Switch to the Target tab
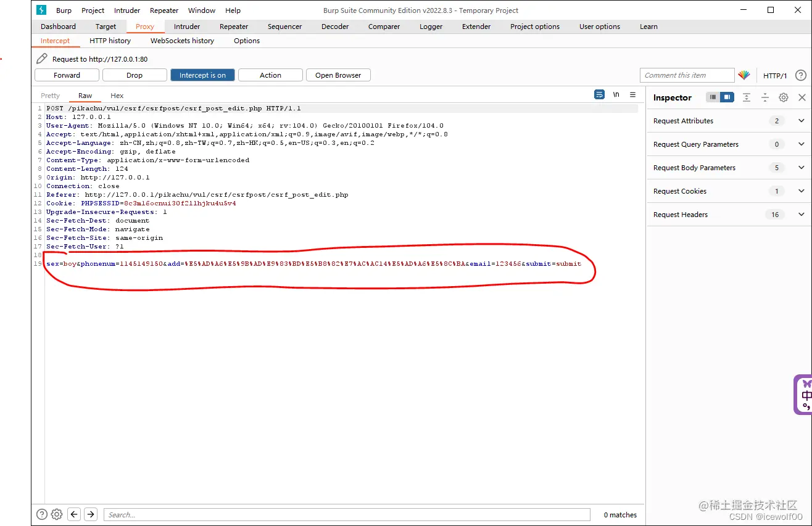Screen dimensions: 812x526 coord(106,27)
